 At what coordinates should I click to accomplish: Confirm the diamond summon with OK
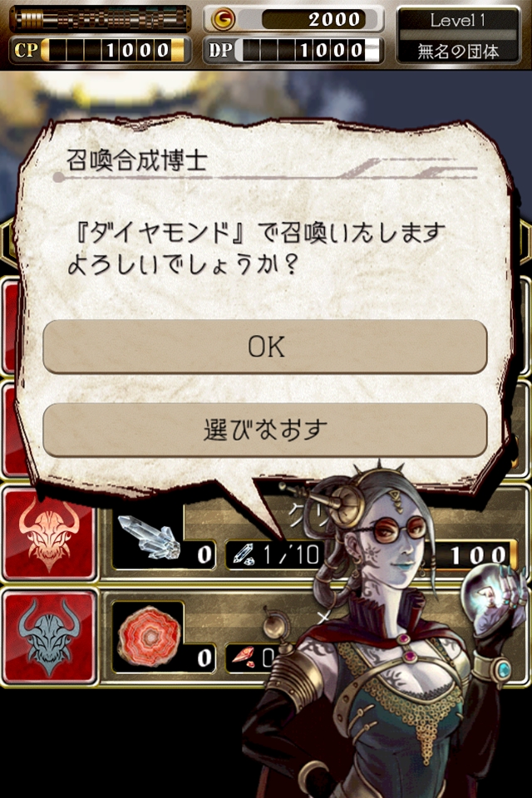click(x=265, y=347)
